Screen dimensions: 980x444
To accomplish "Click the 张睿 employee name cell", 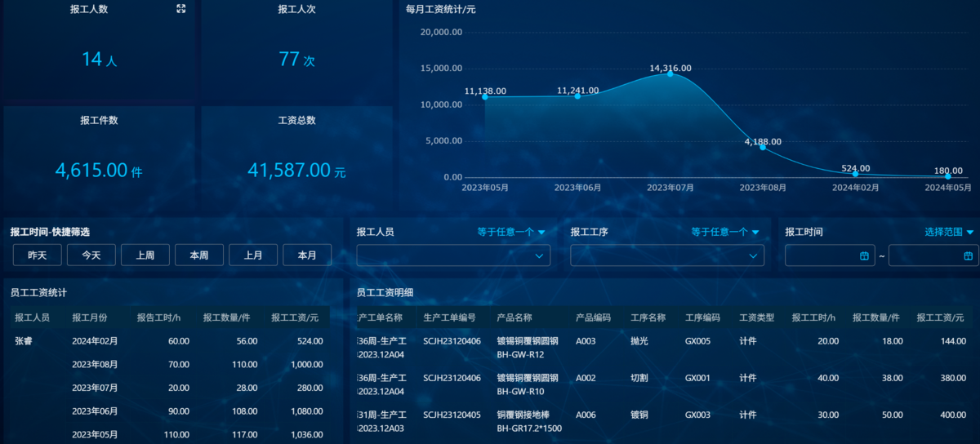I will [24, 340].
